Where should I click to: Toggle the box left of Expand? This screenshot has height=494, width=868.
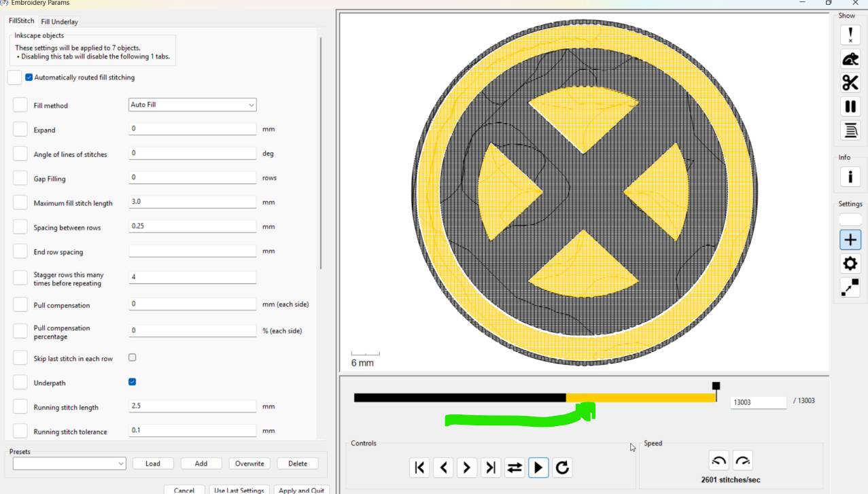click(x=20, y=129)
